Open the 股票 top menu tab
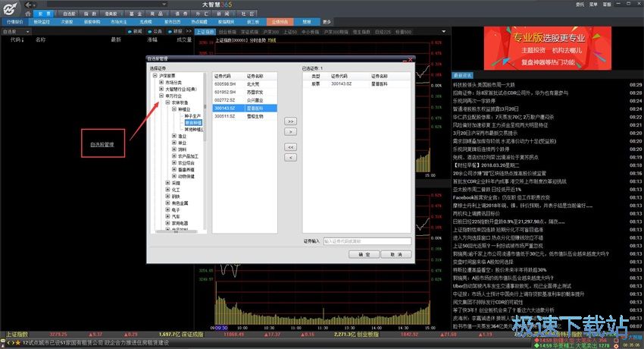Image resolution: width=644 pixels, height=349 pixels. click(x=45, y=14)
